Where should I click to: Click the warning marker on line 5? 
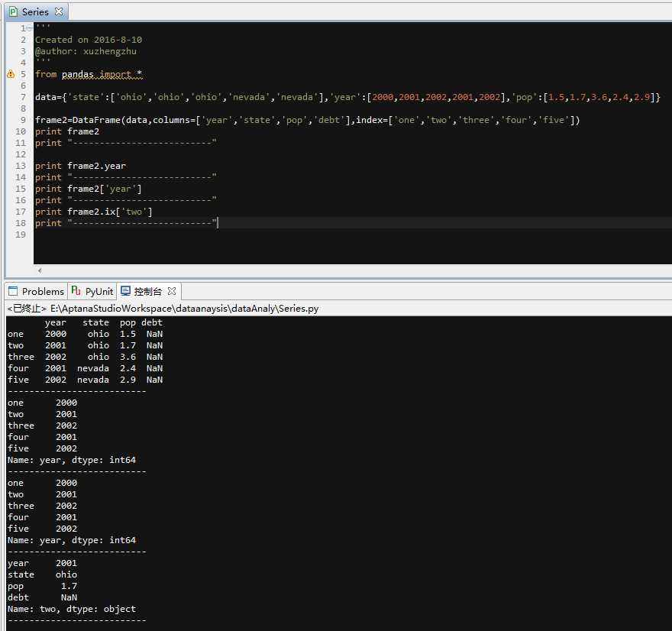[x=11, y=74]
